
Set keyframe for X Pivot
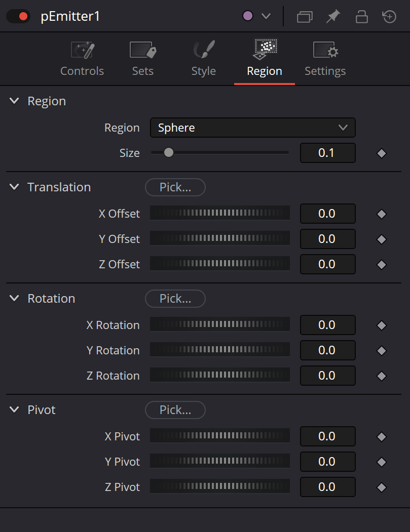382,437
